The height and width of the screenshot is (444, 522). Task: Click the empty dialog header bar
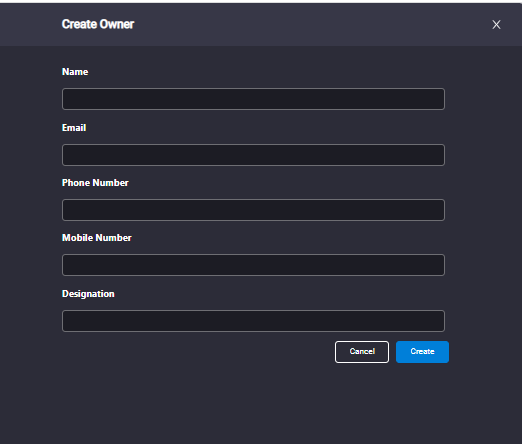[x=300, y=24]
